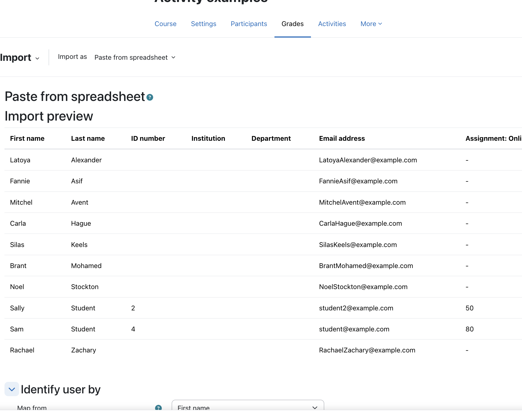Image resolution: width=522 pixels, height=420 pixels.
Task: Select the Grades tab
Action: point(292,24)
